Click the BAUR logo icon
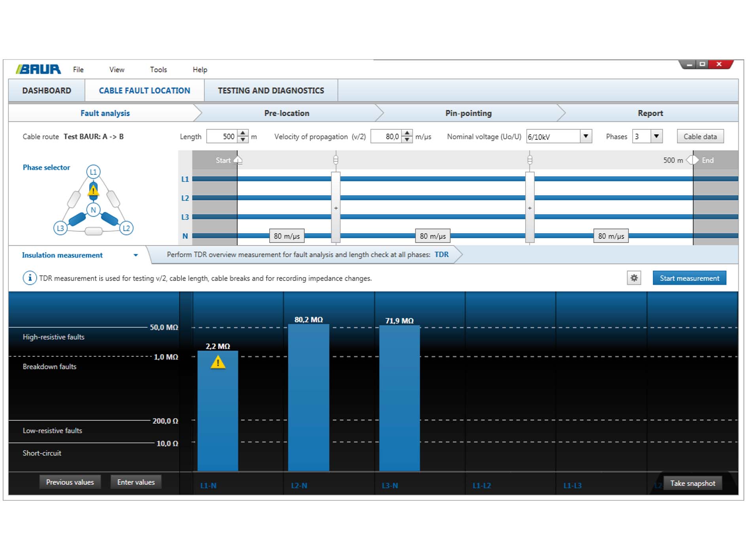The image size is (747, 560). pos(38,69)
